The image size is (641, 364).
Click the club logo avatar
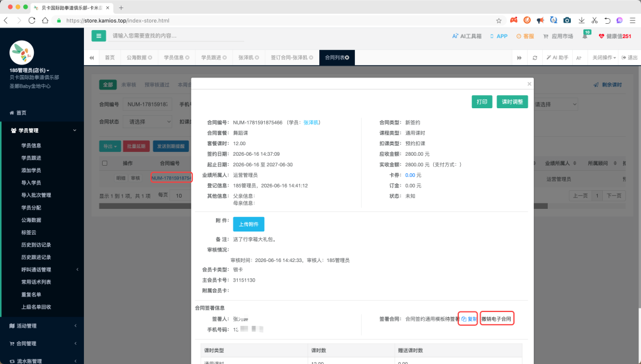[x=22, y=53]
